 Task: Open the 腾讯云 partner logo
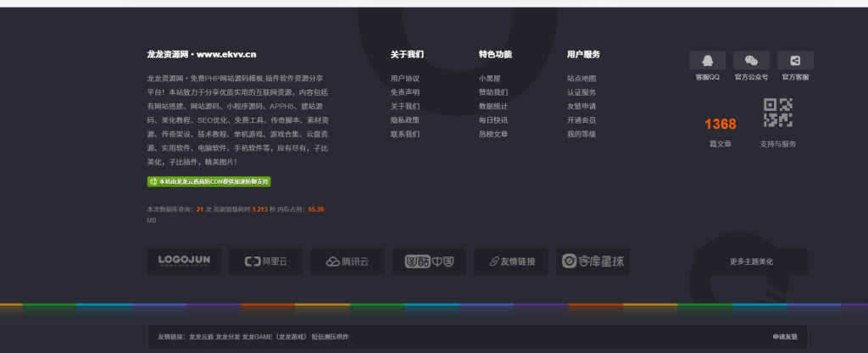347,262
